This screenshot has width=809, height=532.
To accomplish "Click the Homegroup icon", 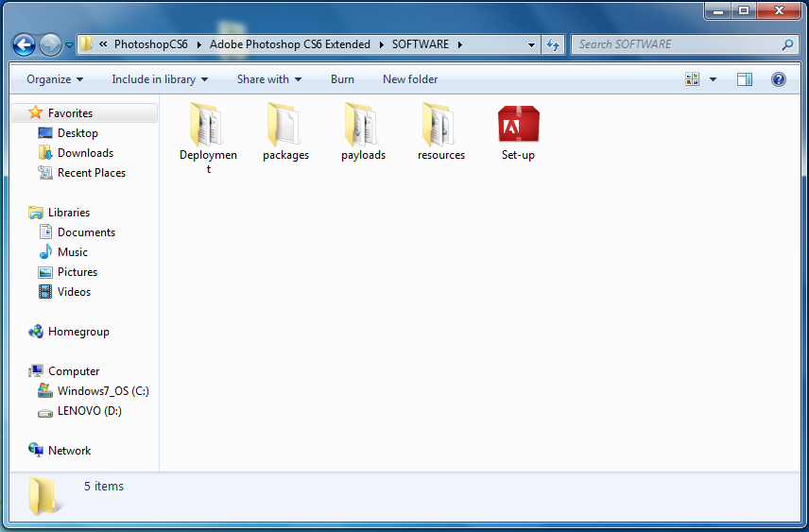I will tap(36, 332).
